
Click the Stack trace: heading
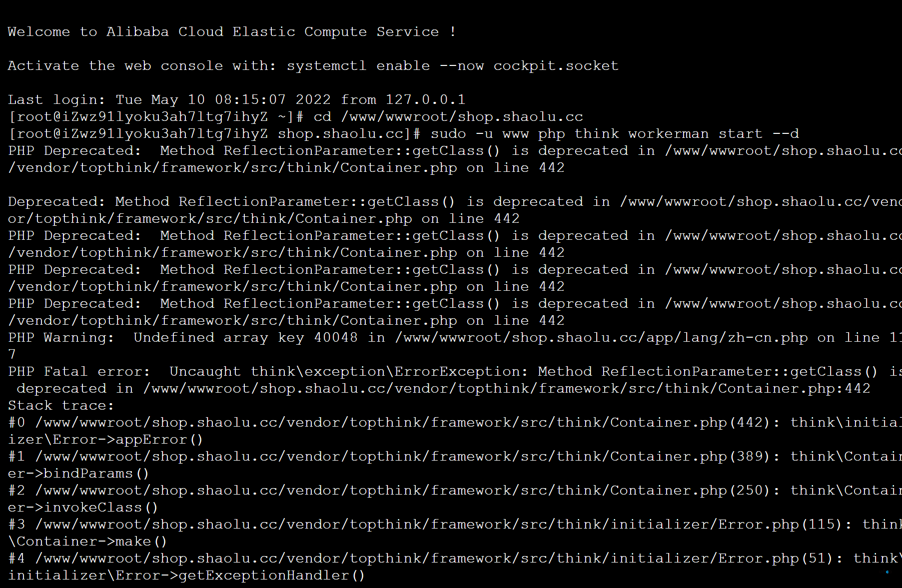coord(61,406)
